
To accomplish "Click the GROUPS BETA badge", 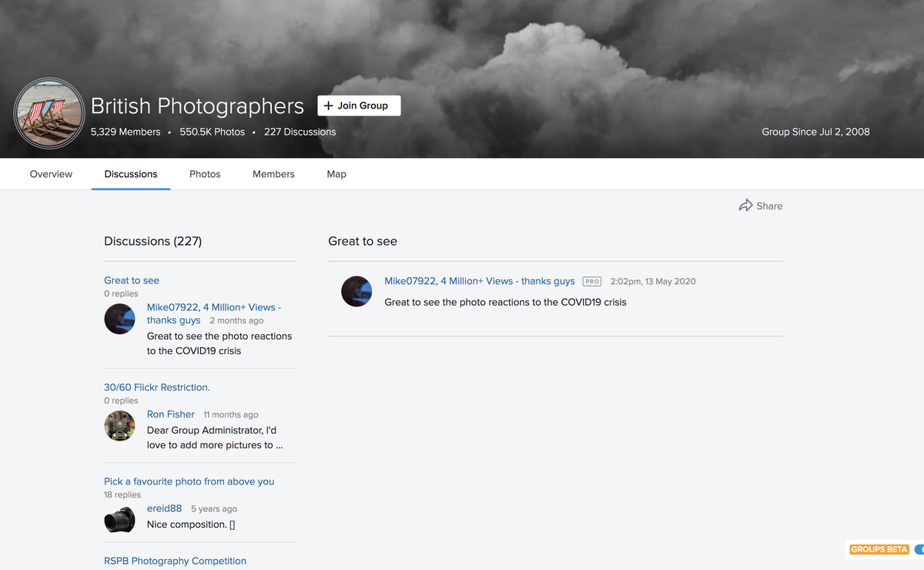I will coord(879,549).
